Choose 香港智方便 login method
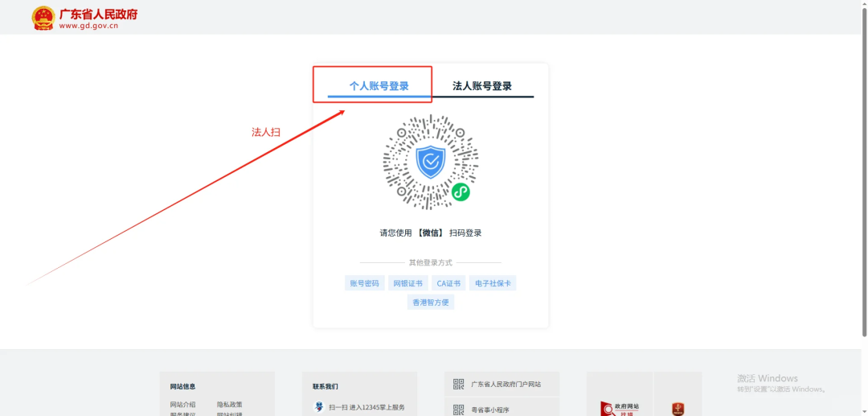Screen dimensions: 868x416 (x=431, y=302)
